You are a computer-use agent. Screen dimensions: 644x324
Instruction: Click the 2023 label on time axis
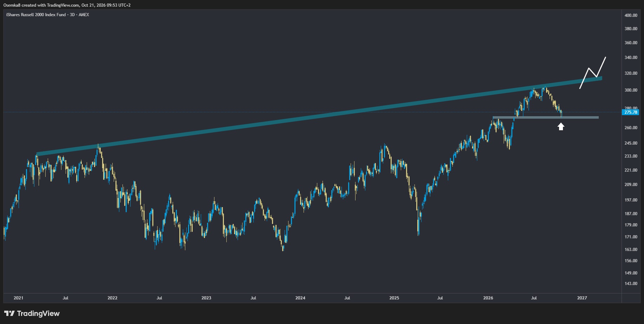pyautogui.click(x=206, y=298)
